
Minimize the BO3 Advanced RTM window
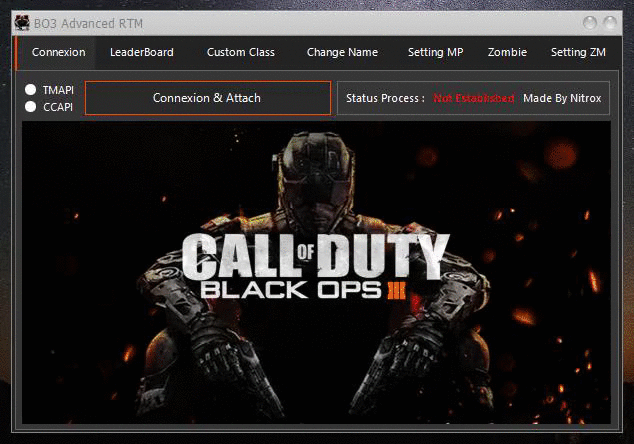590,23
